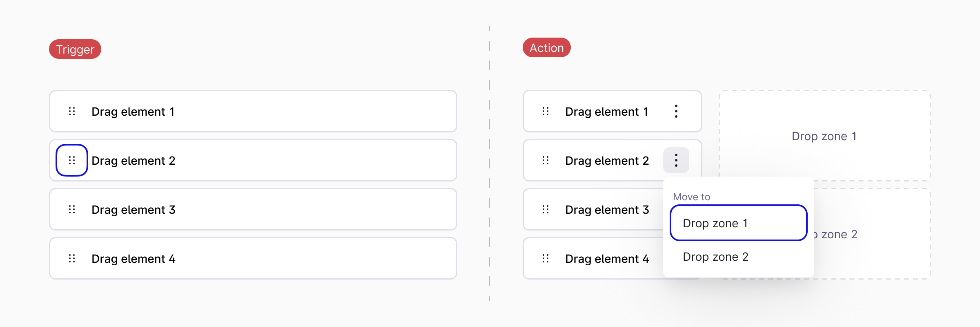
Task: Close kebab menu on Action Drag element 2
Action: (x=676, y=160)
